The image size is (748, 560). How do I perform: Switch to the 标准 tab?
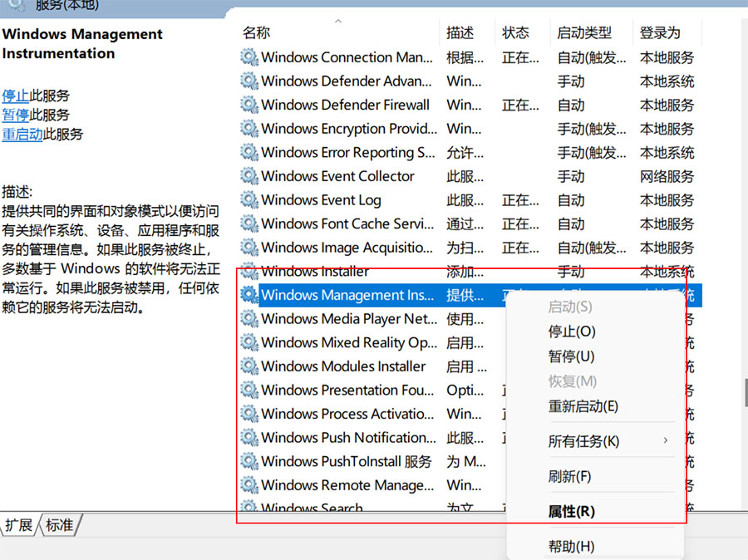click(59, 525)
